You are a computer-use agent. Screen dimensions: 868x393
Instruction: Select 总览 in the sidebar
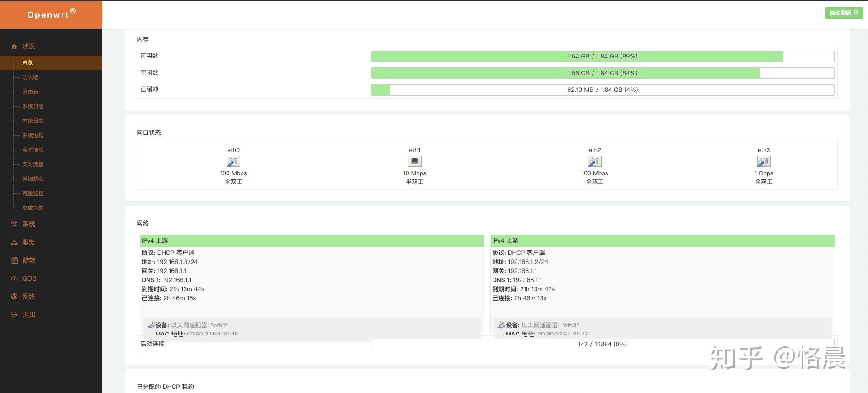click(x=51, y=63)
